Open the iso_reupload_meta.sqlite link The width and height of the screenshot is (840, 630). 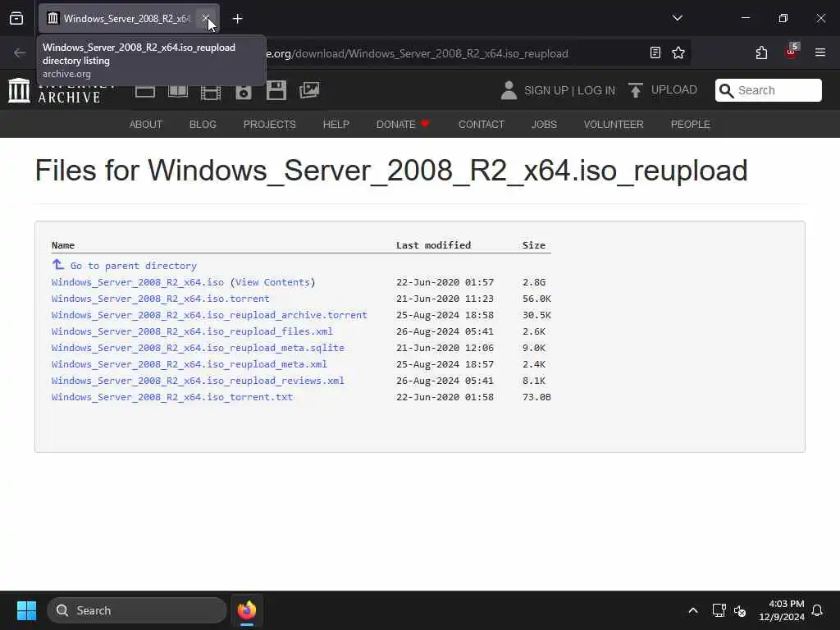point(198,348)
